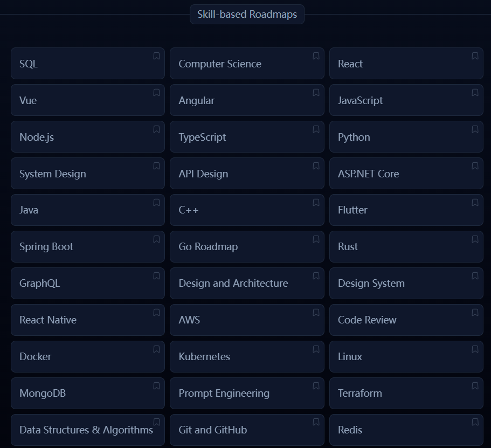This screenshot has height=448, width=491.
Task: Bookmark the Linux roadmap
Action: [x=475, y=349]
